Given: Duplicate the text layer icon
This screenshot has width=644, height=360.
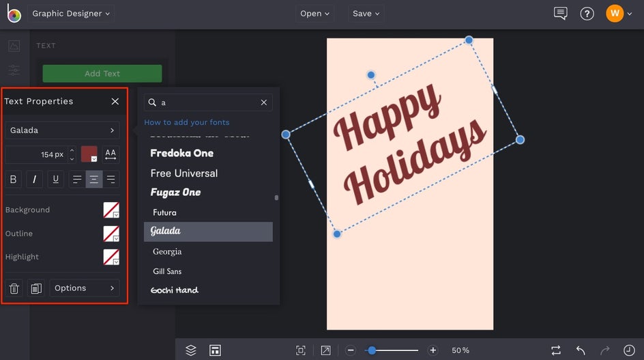Looking at the screenshot, I should [36, 288].
